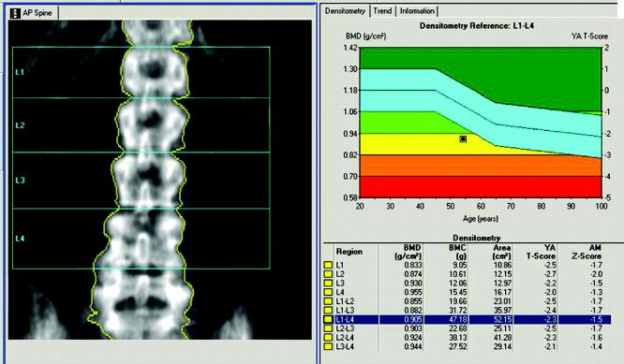
Task: Click the AP Spine panel icon
Action: (x=14, y=13)
